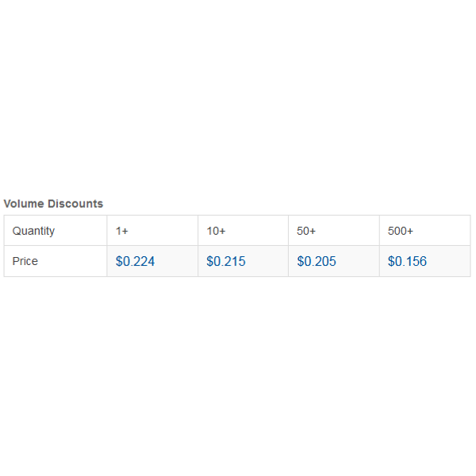Pick the price for 500+ units
The width and height of the screenshot is (476, 476).
point(407,261)
